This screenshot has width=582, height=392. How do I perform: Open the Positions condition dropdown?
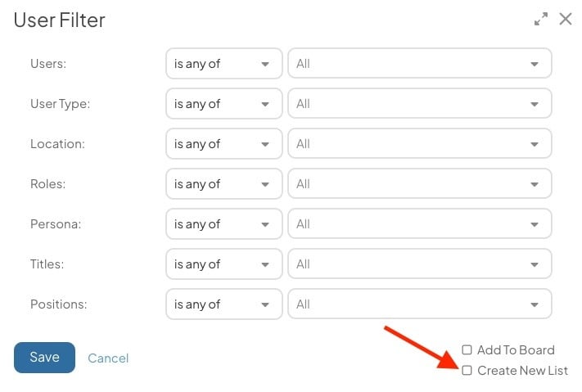coord(223,304)
